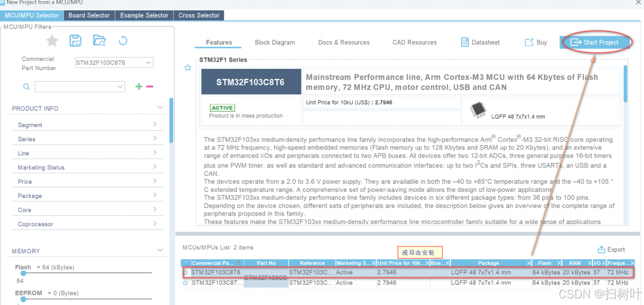Toggle favorite star on STM32F103C8T6 table row
This screenshot has height=305, width=644.
[x=186, y=272]
